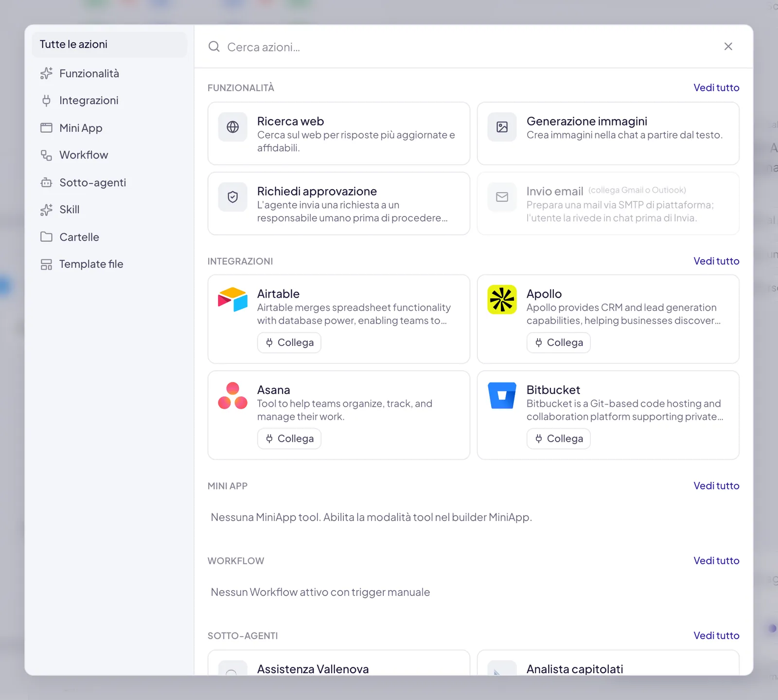
Task: Click the Mini App window icon
Action: [46, 128]
